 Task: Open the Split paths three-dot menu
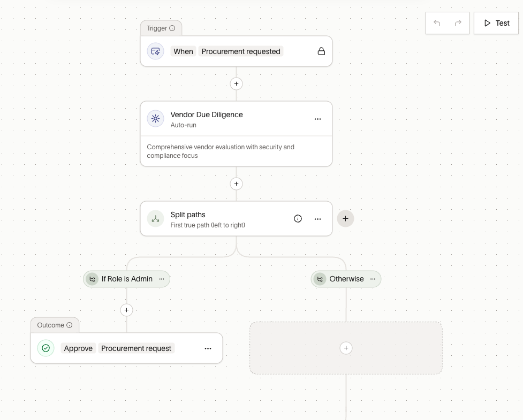point(317,219)
